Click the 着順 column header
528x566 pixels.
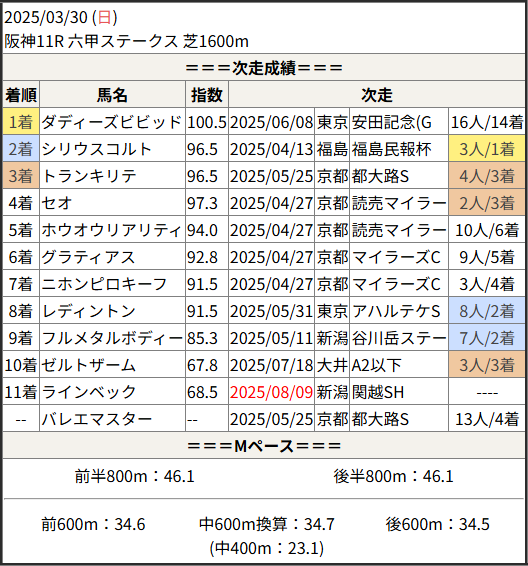tap(21, 95)
